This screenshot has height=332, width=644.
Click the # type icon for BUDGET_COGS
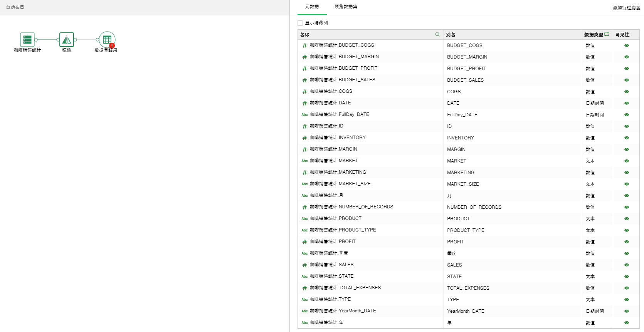point(304,45)
